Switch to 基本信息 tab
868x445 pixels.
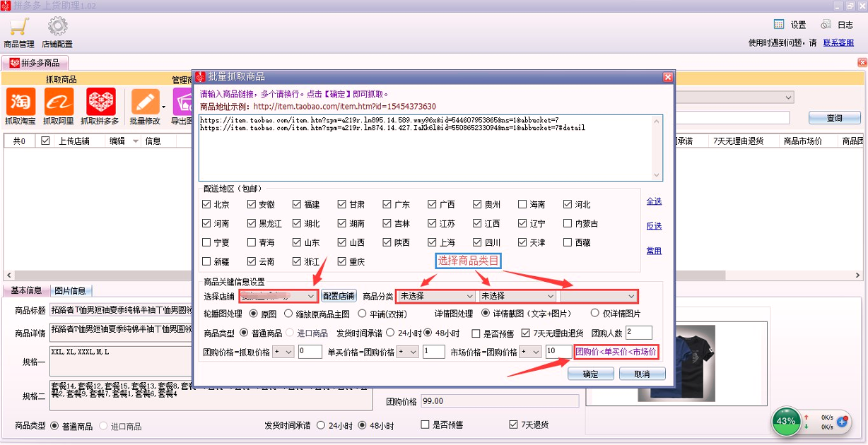[x=26, y=290]
